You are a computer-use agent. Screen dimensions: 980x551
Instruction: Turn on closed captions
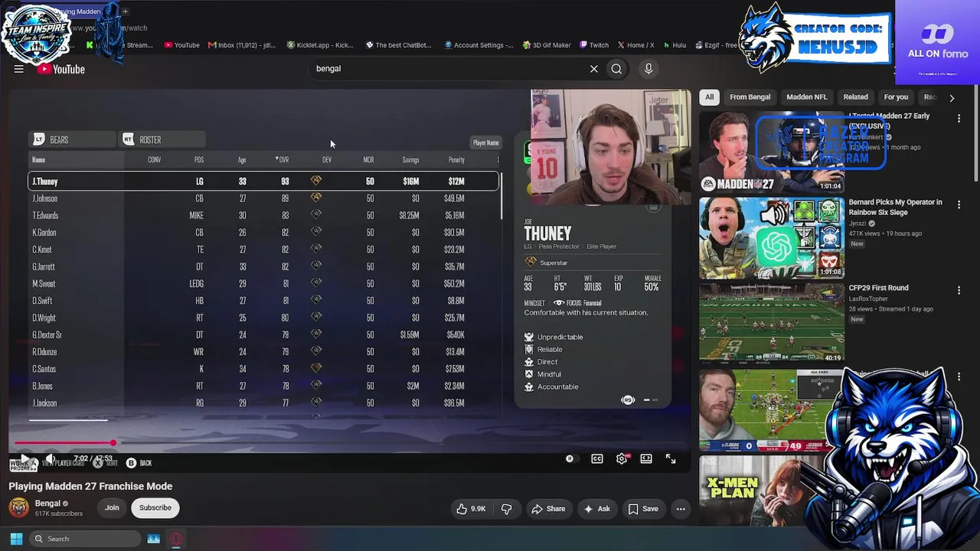597,459
